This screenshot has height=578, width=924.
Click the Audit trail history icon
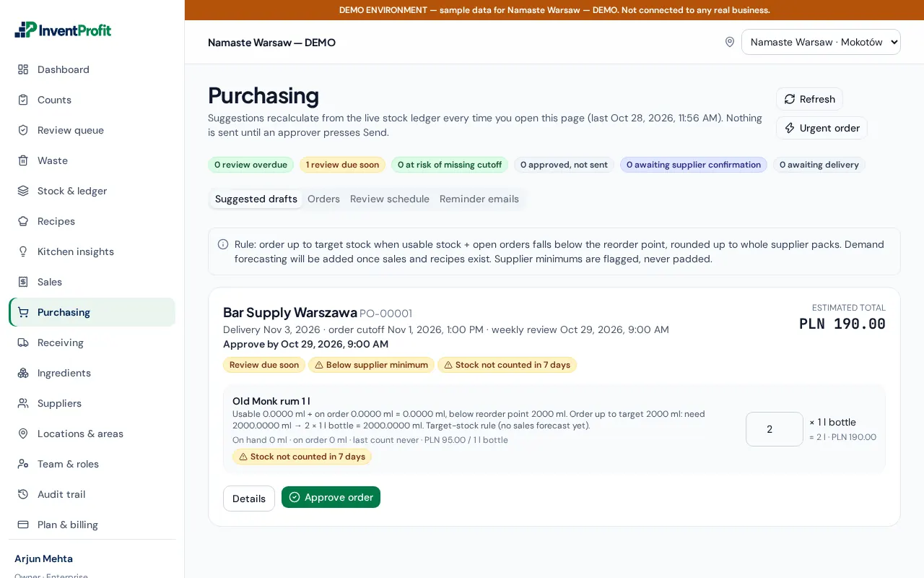click(23, 494)
